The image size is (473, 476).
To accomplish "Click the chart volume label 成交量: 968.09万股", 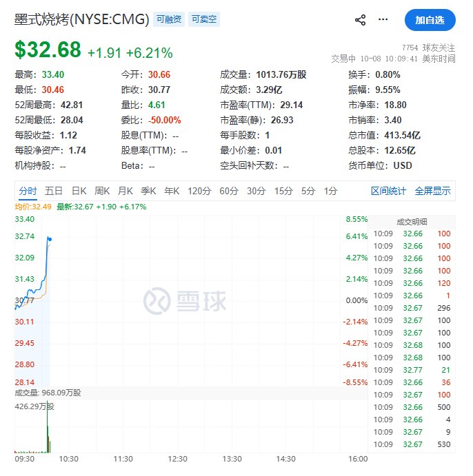I will point(48,393).
